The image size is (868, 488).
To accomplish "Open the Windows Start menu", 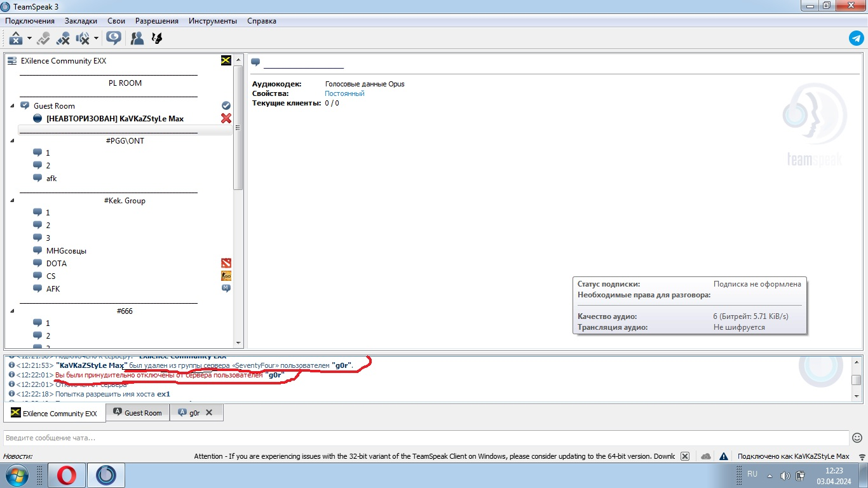I will tap(17, 475).
